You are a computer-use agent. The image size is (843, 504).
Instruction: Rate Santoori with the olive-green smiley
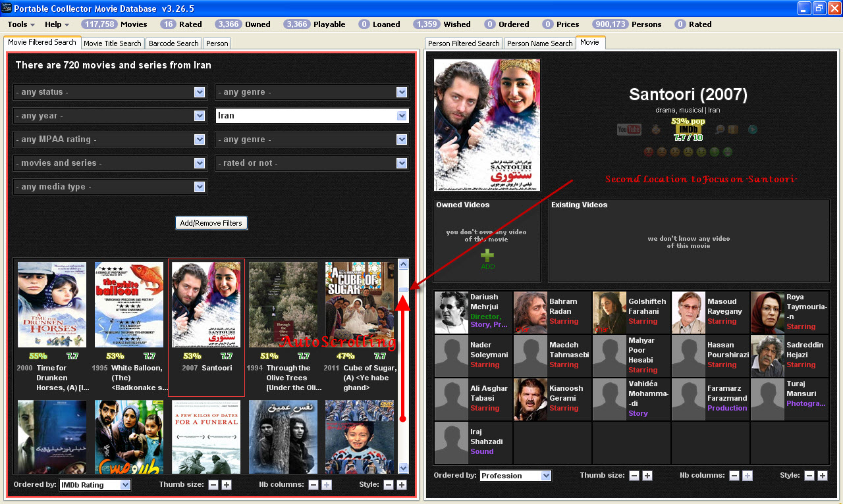(701, 152)
